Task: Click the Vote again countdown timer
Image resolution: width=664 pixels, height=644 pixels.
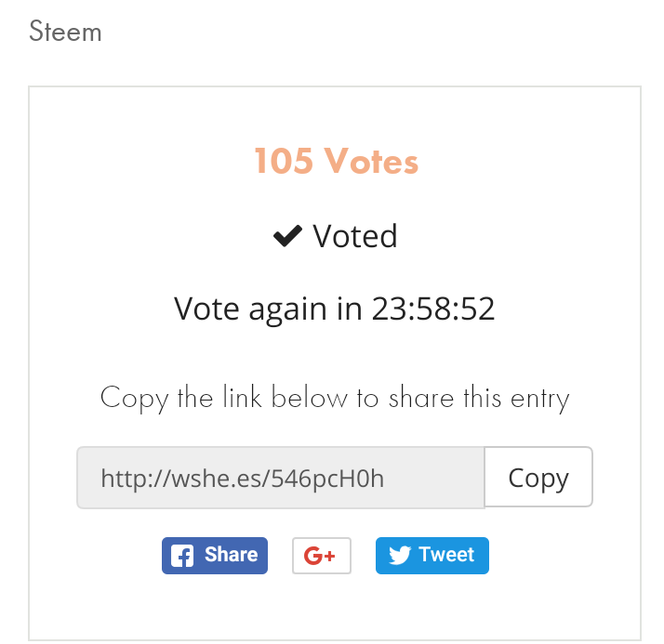Action: pyautogui.click(x=334, y=309)
